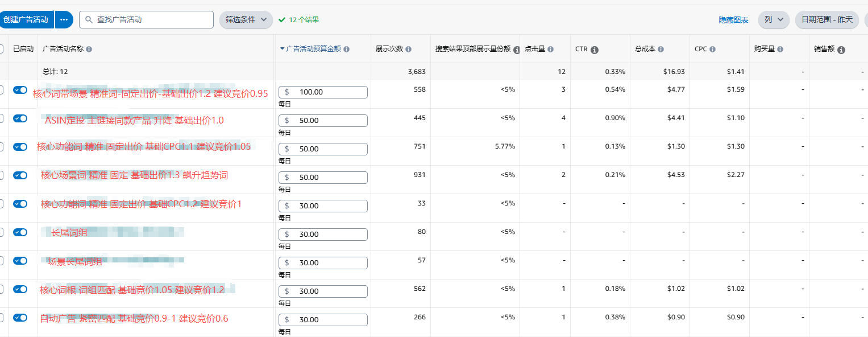Click info icon next to 广告活动名称
The height and width of the screenshot is (337, 868).
[89, 50]
